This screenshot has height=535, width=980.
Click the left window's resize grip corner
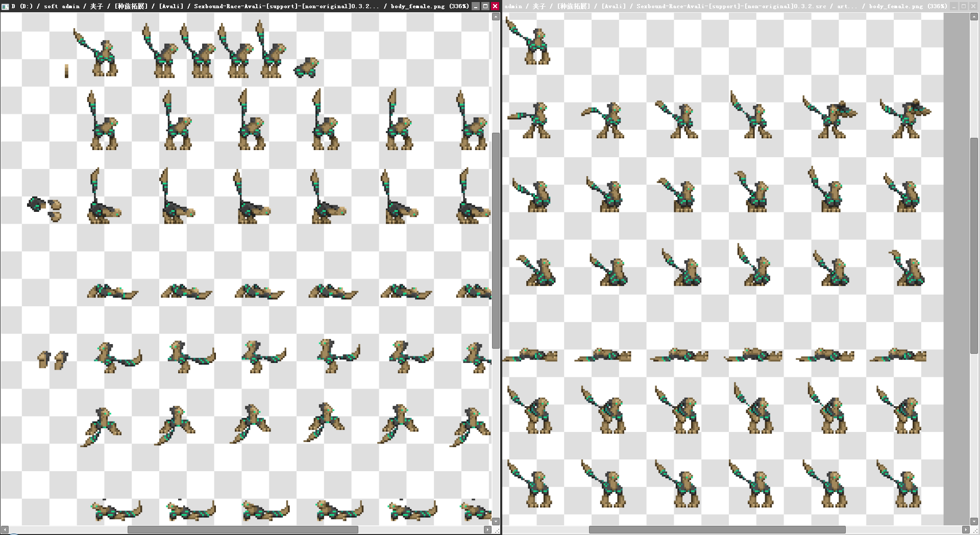pyautogui.click(x=496, y=530)
